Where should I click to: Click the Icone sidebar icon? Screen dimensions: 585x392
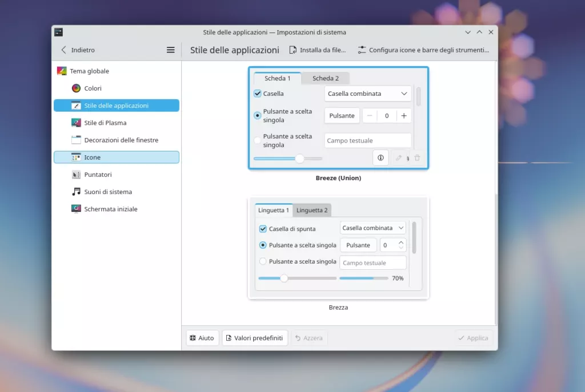click(x=76, y=157)
